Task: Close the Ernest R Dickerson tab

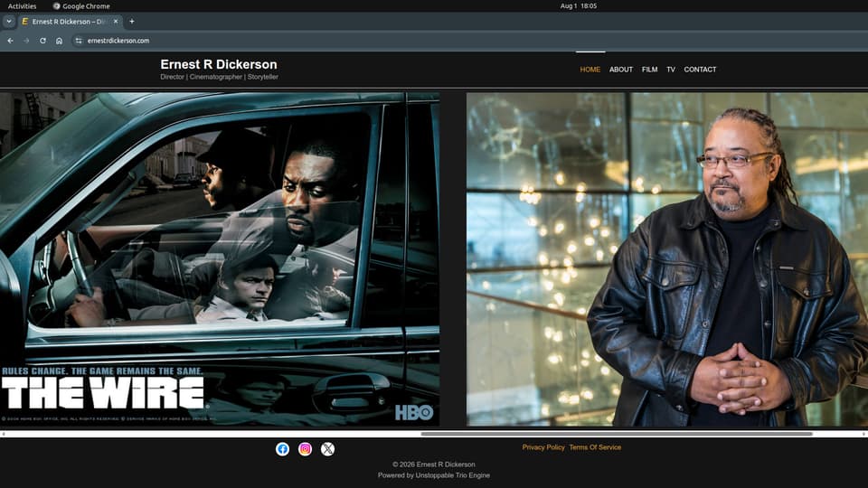Action: pyautogui.click(x=116, y=21)
